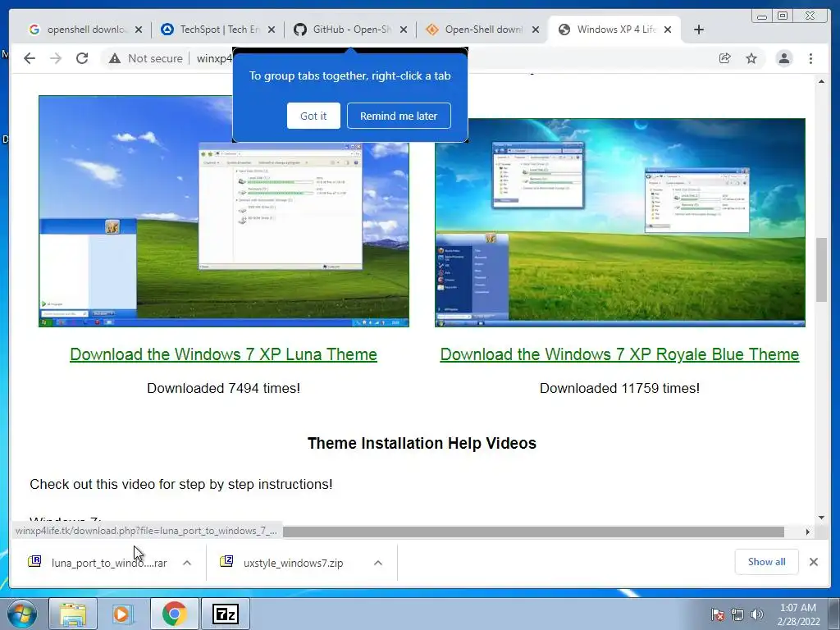Click the forward navigation arrow

click(56, 58)
